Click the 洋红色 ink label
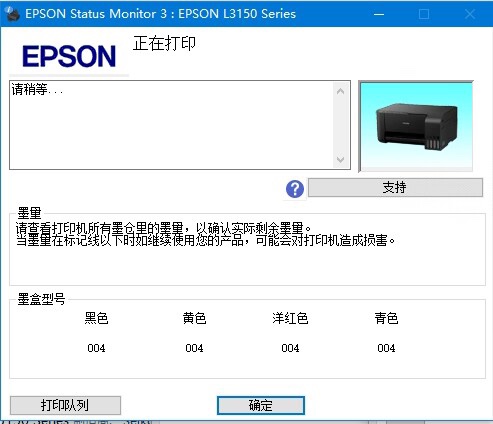The height and width of the screenshot is (424, 493). pyautogui.click(x=290, y=318)
